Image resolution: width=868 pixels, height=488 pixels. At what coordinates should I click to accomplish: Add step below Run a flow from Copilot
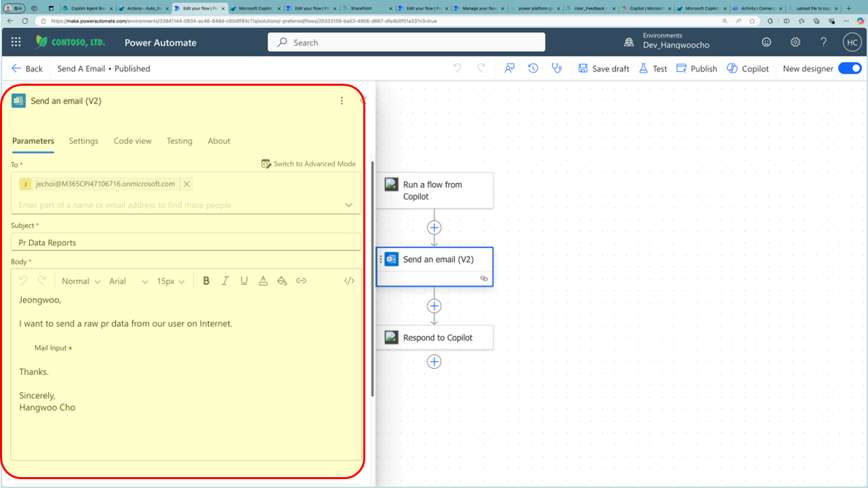tap(434, 227)
